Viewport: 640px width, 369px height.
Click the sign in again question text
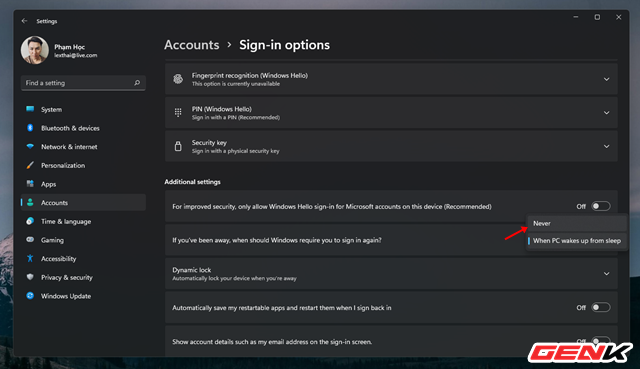277,240
